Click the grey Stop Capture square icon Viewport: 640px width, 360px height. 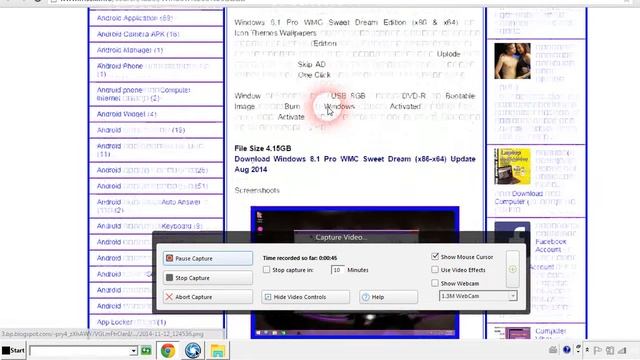(x=169, y=278)
